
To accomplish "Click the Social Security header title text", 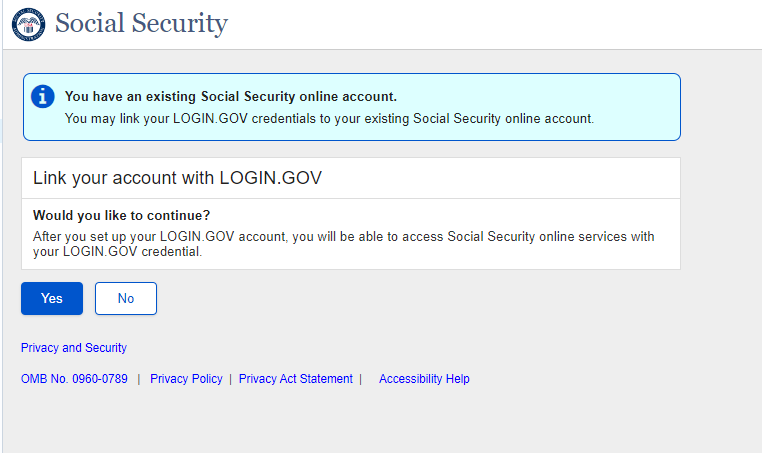I will pyautogui.click(x=141, y=23).
